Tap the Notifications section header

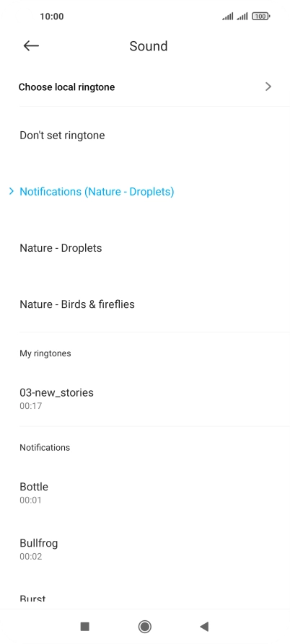(x=45, y=447)
